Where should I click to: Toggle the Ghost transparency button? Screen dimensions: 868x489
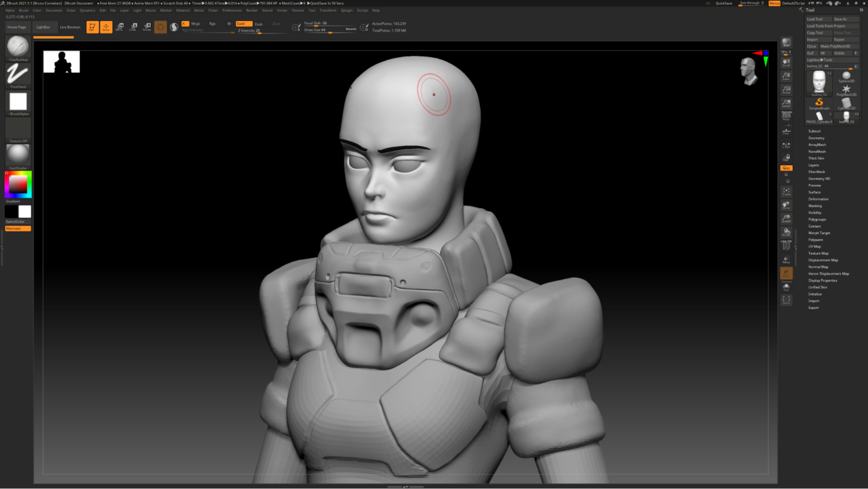click(x=786, y=273)
